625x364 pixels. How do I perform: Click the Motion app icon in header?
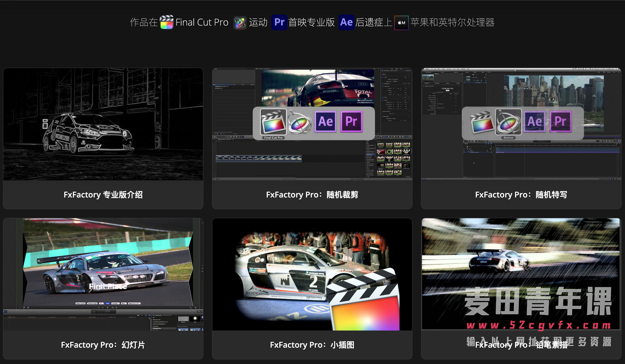[240, 23]
